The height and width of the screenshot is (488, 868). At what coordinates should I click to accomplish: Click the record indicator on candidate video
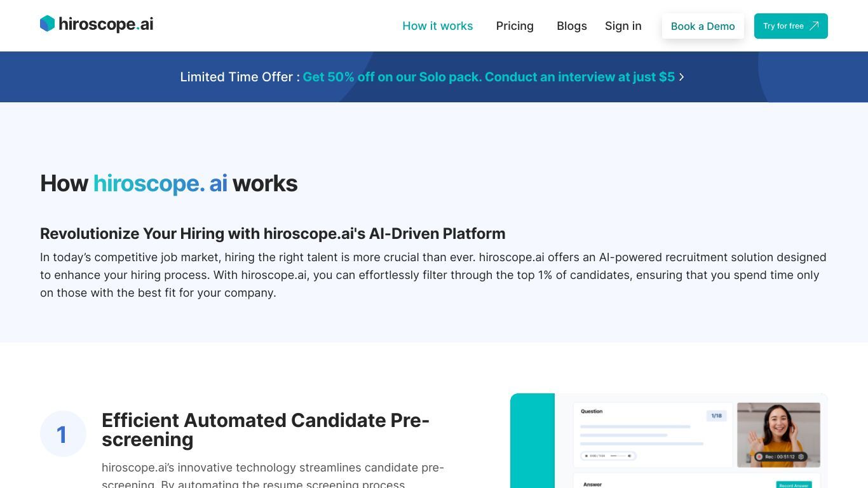(759, 457)
